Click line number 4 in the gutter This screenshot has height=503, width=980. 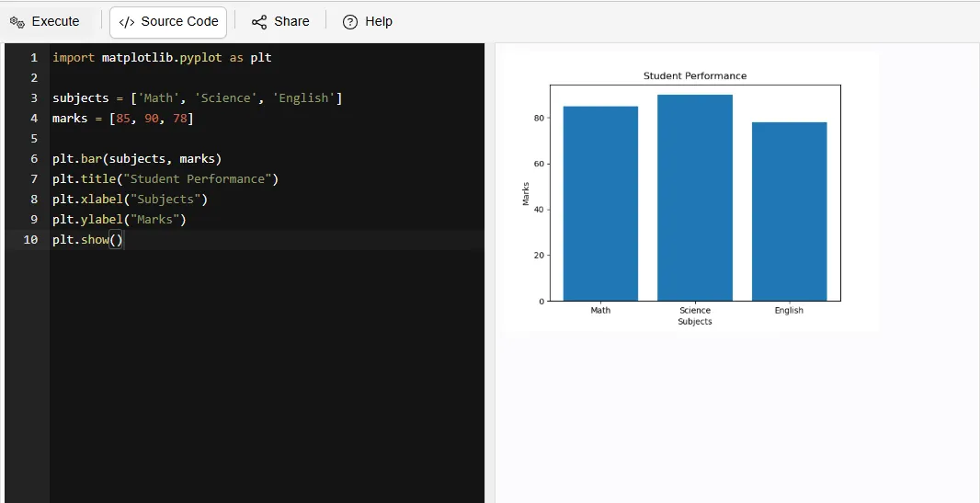tap(34, 118)
